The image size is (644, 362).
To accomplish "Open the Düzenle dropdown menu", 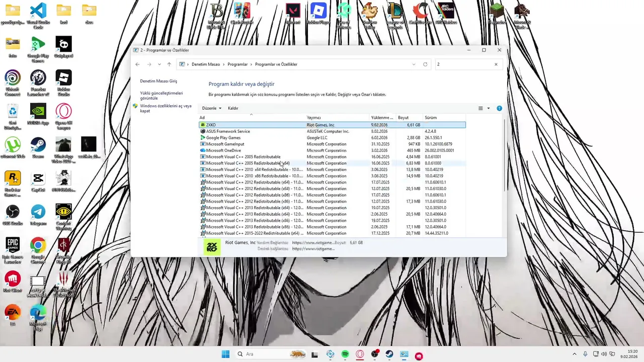I will click(x=211, y=108).
